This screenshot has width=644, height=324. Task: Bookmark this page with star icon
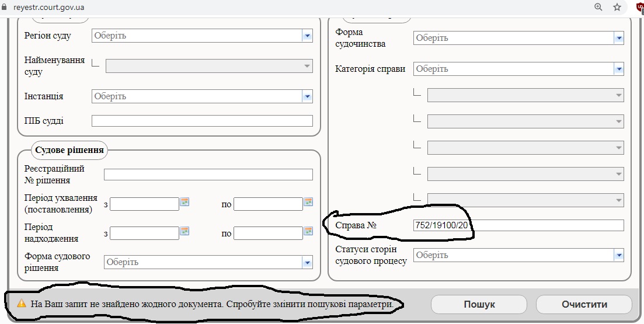617,7
